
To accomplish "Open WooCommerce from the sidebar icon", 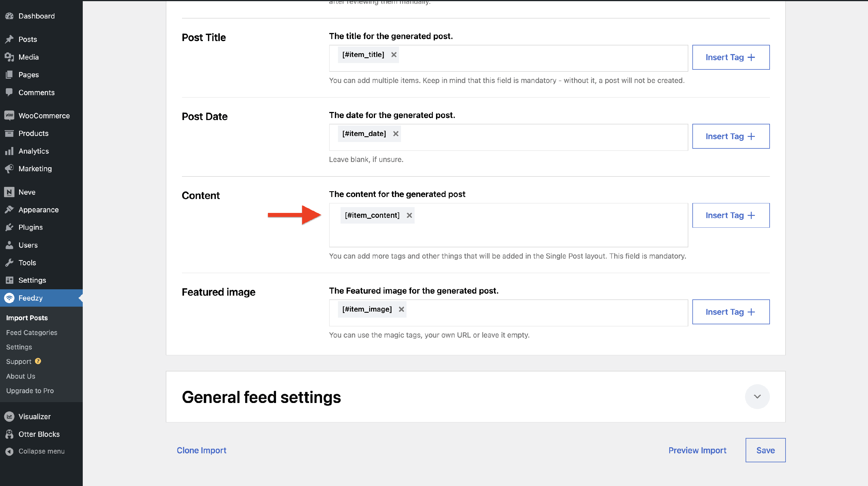I will [x=10, y=115].
